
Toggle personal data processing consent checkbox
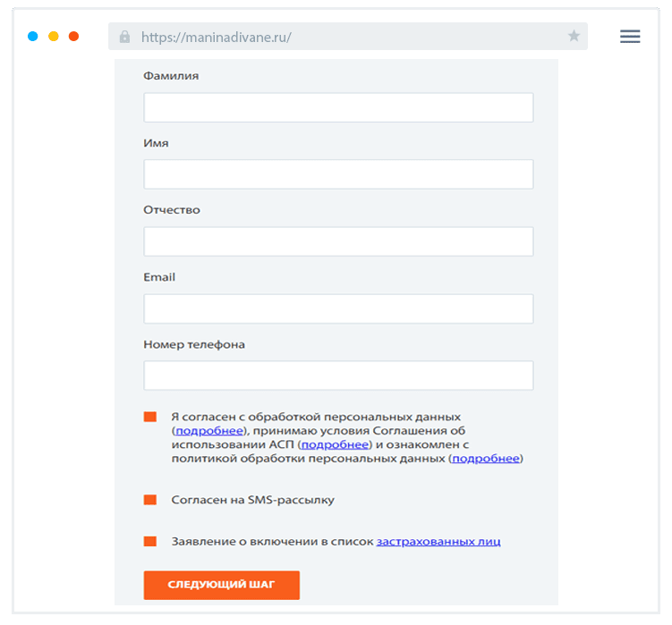[150, 418]
